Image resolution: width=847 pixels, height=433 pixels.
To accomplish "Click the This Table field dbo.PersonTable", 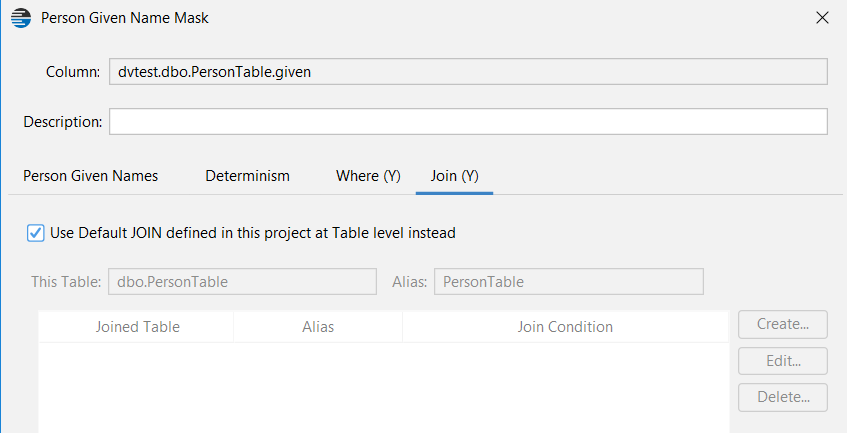I will (243, 282).
